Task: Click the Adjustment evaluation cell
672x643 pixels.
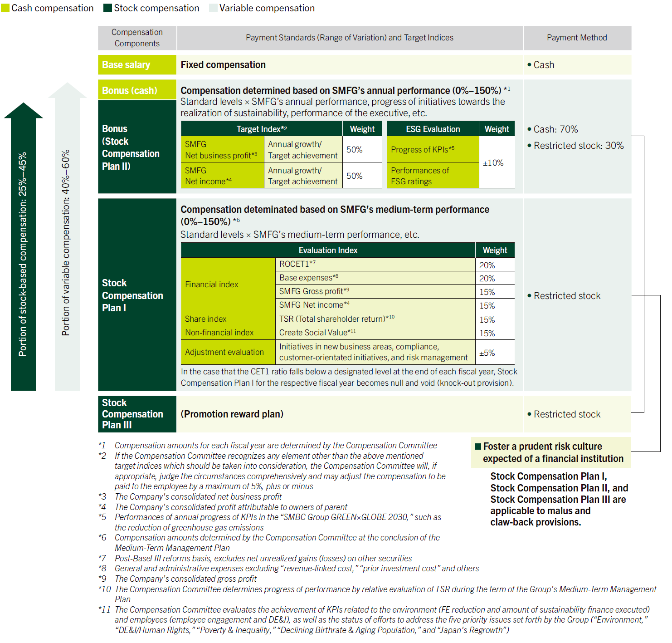Action: point(228,352)
